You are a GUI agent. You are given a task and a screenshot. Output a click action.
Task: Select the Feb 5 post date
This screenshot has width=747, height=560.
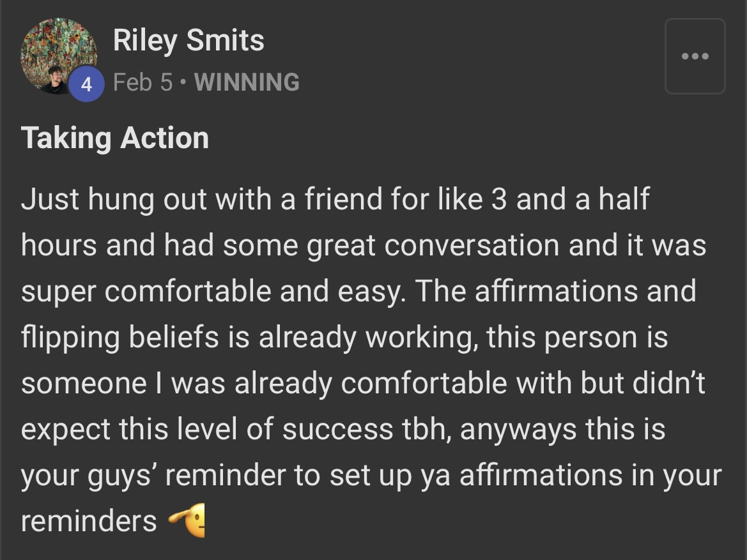142,82
